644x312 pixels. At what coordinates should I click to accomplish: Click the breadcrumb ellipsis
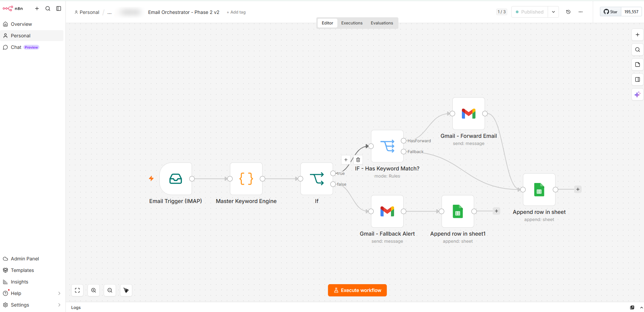coord(109,12)
